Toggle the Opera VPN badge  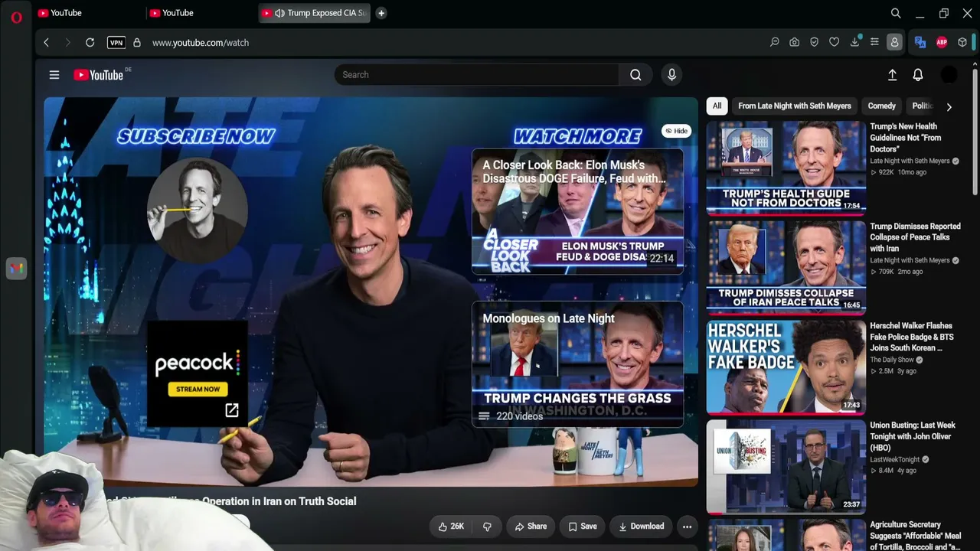(x=116, y=43)
